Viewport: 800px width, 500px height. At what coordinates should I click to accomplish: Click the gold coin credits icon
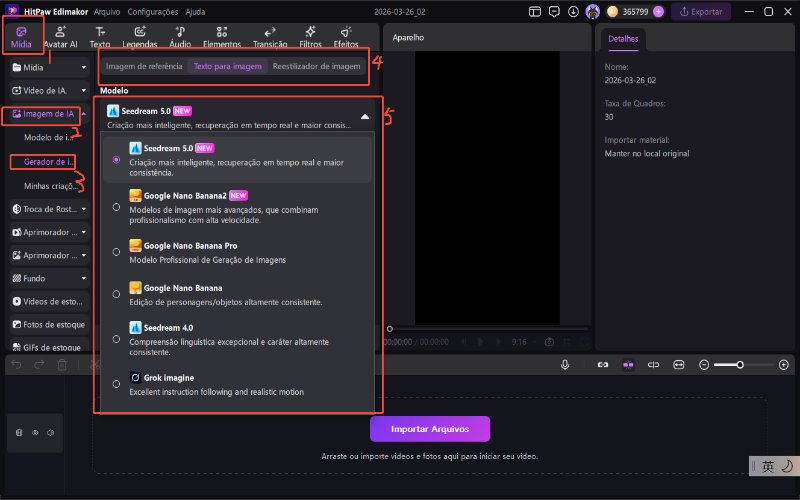(x=613, y=11)
